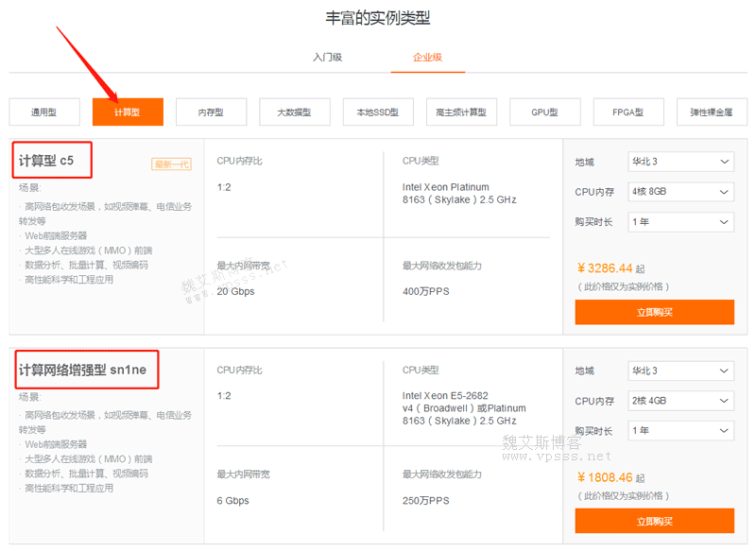Expand the CPU内存 dropdown for c5
The width and height of the screenshot is (756, 552).
(680, 192)
